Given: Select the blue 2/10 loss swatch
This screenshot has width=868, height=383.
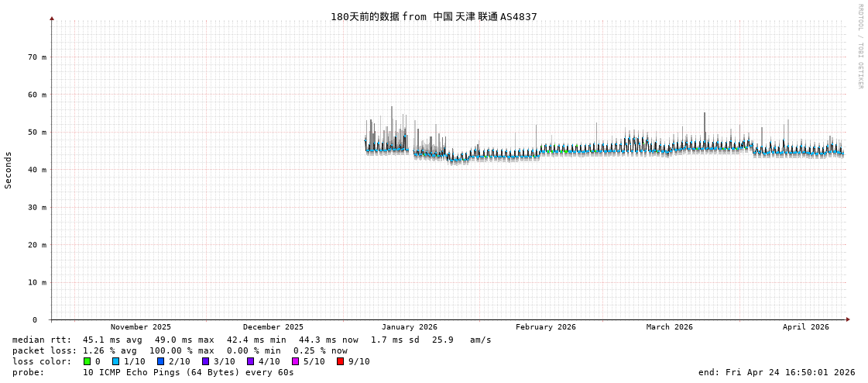Looking at the screenshot, I should (x=161, y=361).
